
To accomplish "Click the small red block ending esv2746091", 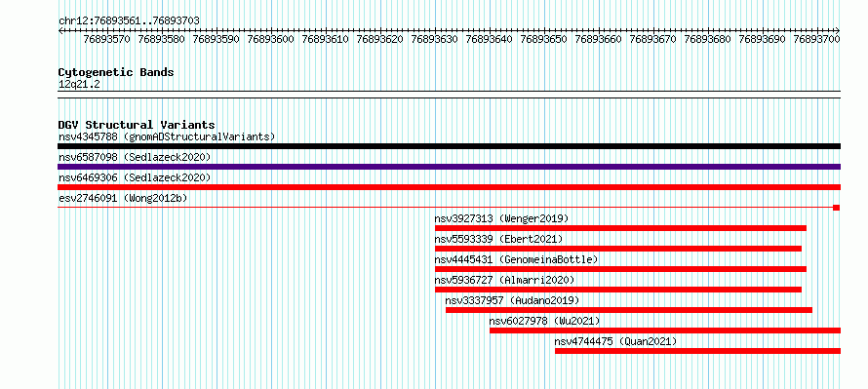I will (x=836, y=208).
